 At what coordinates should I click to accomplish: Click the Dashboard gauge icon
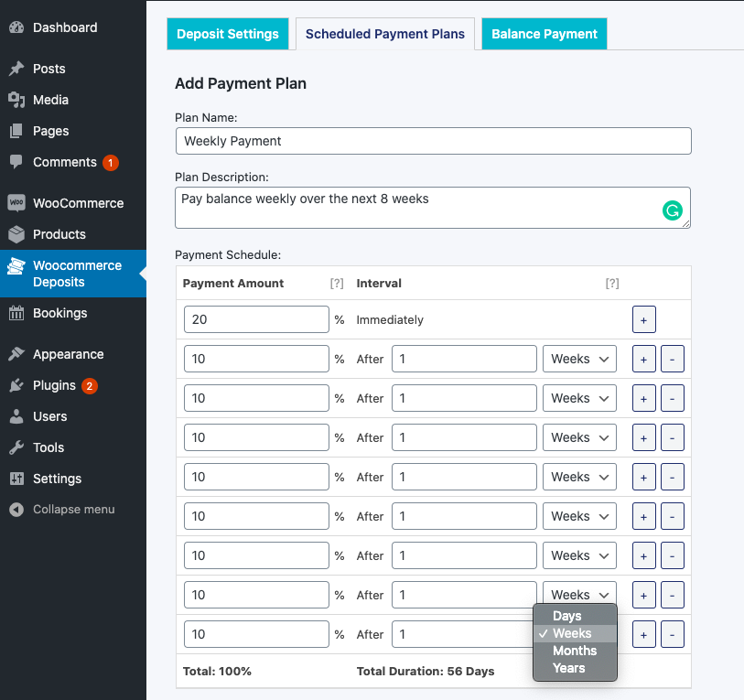(x=16, y=27)
